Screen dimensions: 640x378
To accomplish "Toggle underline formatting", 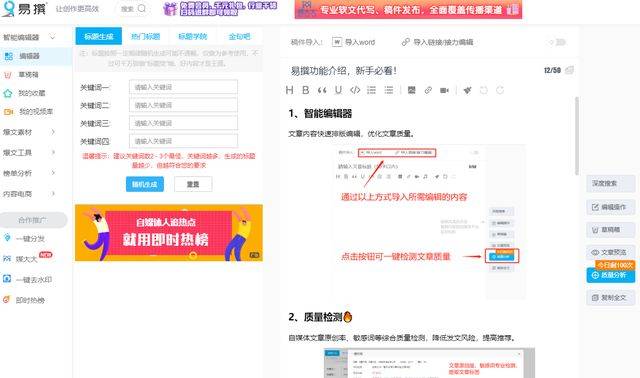I will coord(338,90).
